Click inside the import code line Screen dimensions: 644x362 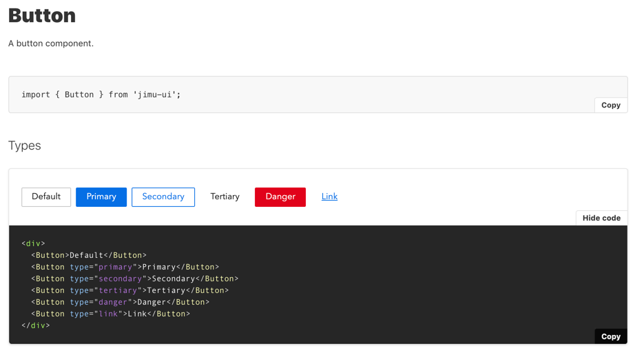pos(101,94)
